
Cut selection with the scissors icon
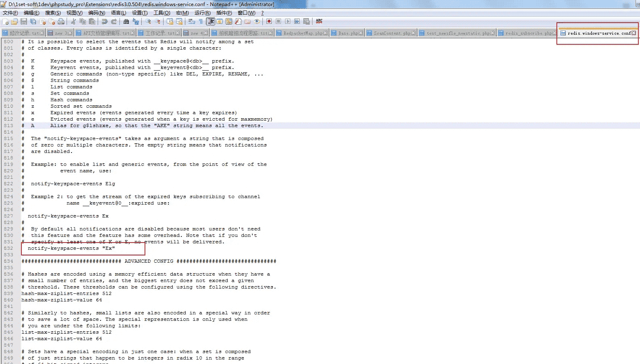pyautogui.click(x=73, y=21)
